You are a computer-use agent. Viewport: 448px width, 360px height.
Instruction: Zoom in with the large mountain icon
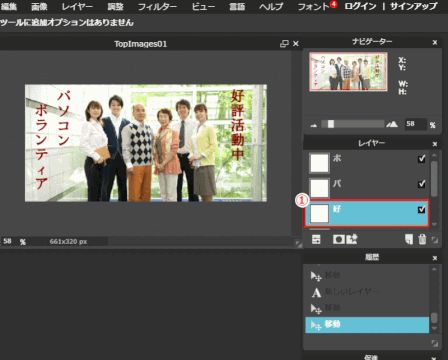(392, 125)
